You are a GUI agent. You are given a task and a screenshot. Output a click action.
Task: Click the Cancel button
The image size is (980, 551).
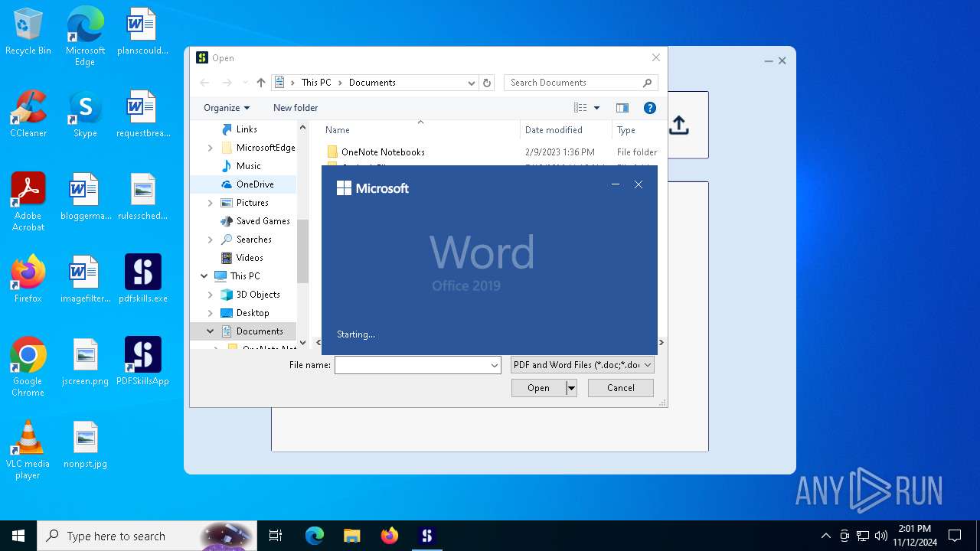click(621, 388)
